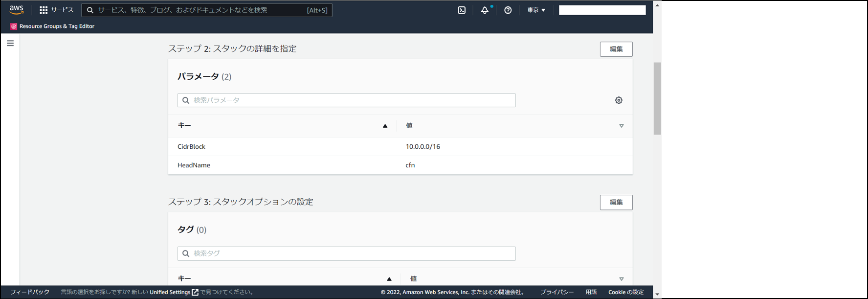Image resolution: width=868 pixels, height=299 pixels.
Task: Open Resource Groups & Tag Editor shortcut
Action: coord(52,26)
